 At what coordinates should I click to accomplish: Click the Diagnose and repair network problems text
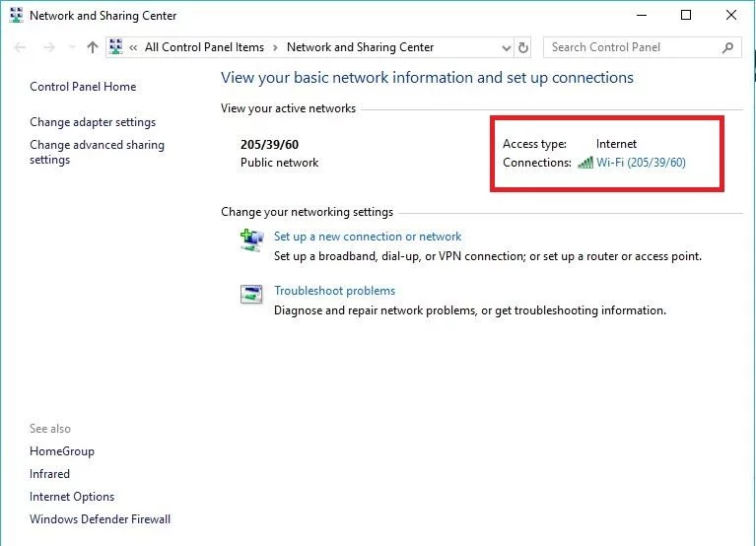tap(470, 310)
